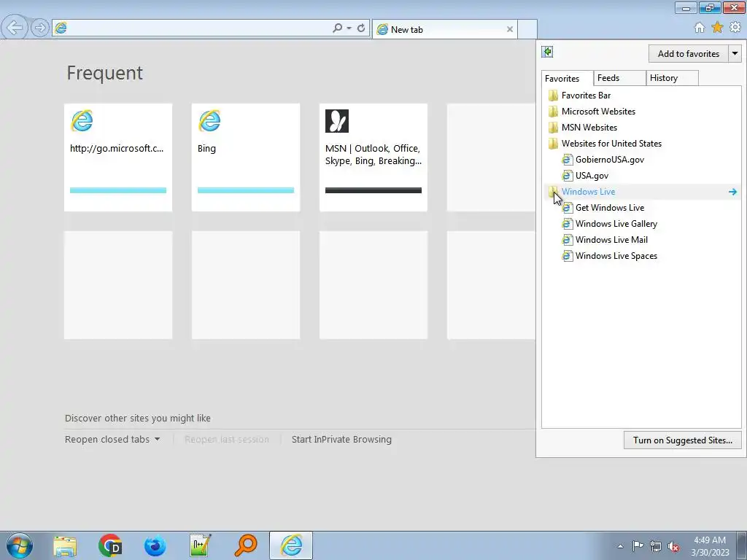Click the blue arrow beside Windows Live
The height and width of the screenshot is (560, 747).
732,192
